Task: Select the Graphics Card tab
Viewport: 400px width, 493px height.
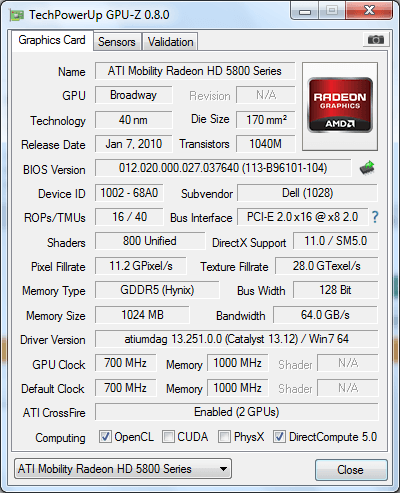Action: pos(52,40)
